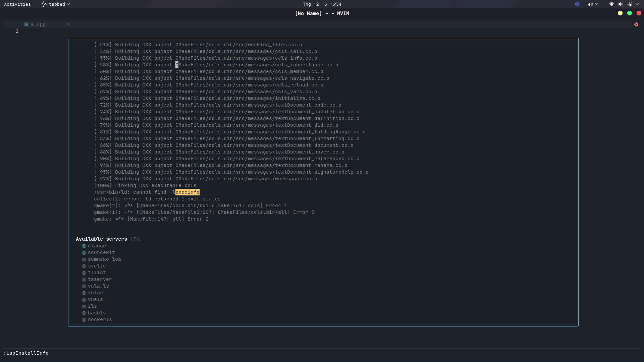This screenshot has width=644, height=362.
Task: Click the C++ file icon on a.cpp tab
Action: (26, 24)
